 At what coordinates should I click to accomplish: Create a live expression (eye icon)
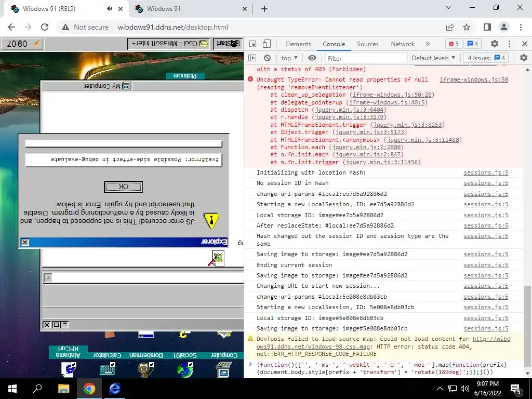click(312, 58)
